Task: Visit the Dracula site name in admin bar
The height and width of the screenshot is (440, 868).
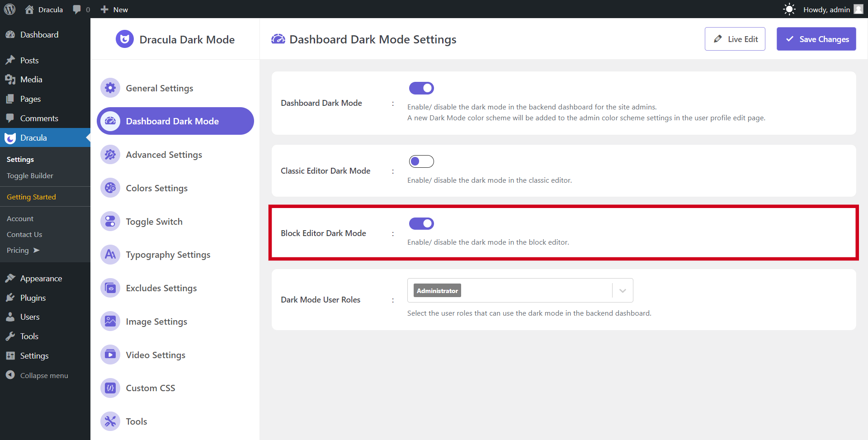Action: coord(44,9)
